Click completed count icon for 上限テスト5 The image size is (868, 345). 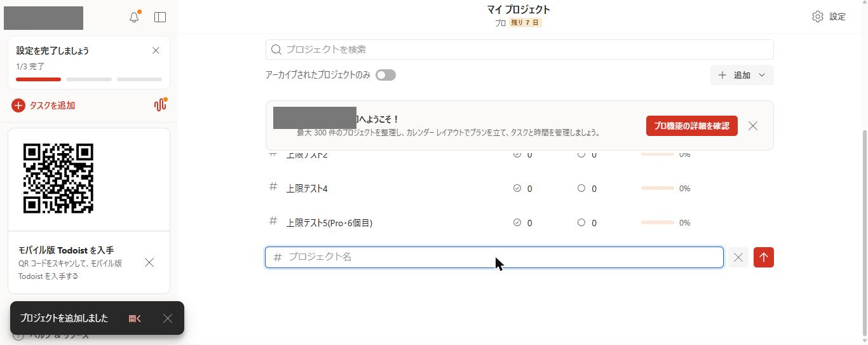pos(517,222)
